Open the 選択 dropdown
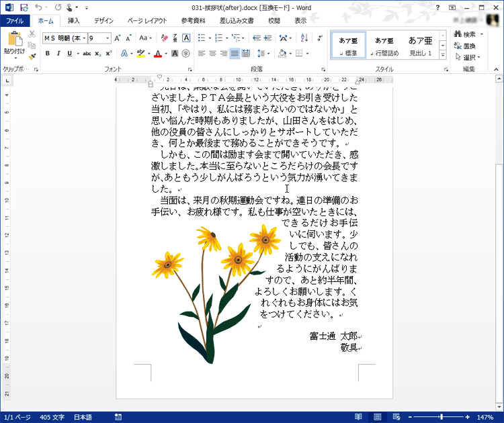This screenshot has height=423, width=504. click(x=468, y=57)
